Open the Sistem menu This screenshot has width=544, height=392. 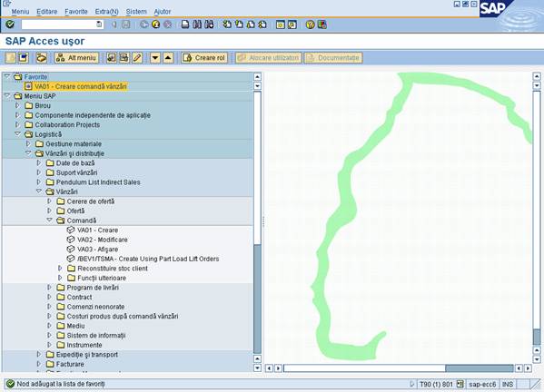(136, 12)
